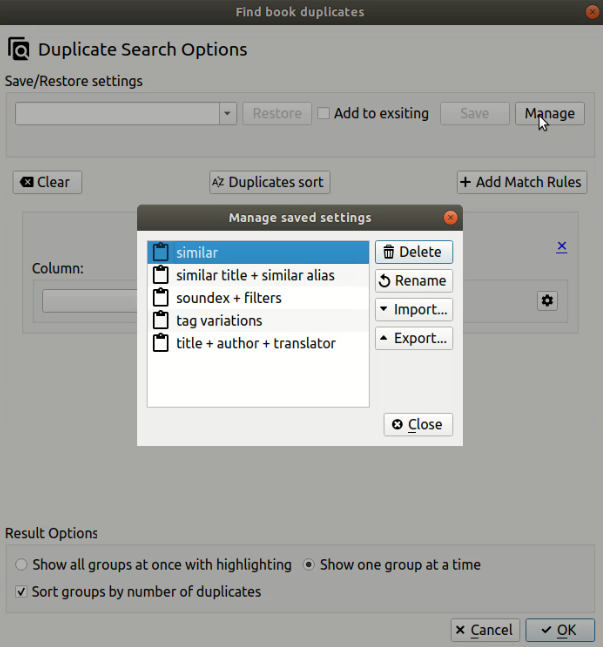Viewport: 603px width, 647px height.
Task: Select 'tag variations' in the saved list
Action: pyautogui.click(x=219, y=321)
